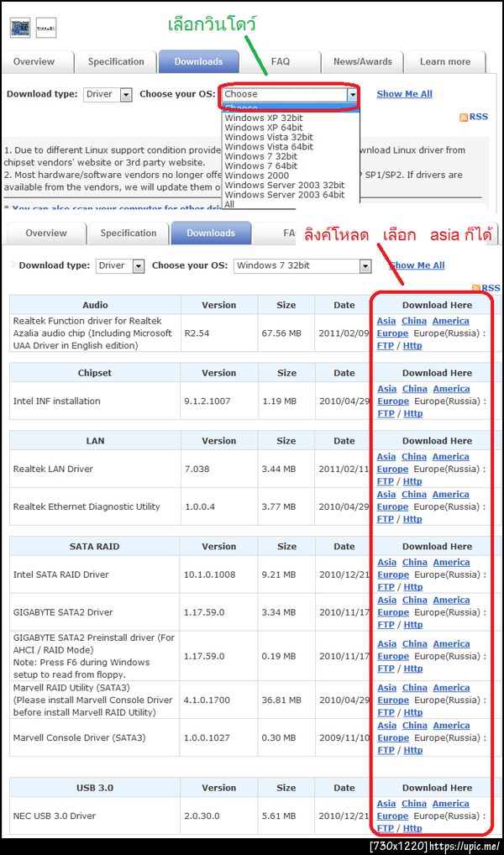Choose Windows 7 32bit in the OS list

pyautogui.click(x=260, y=156)
